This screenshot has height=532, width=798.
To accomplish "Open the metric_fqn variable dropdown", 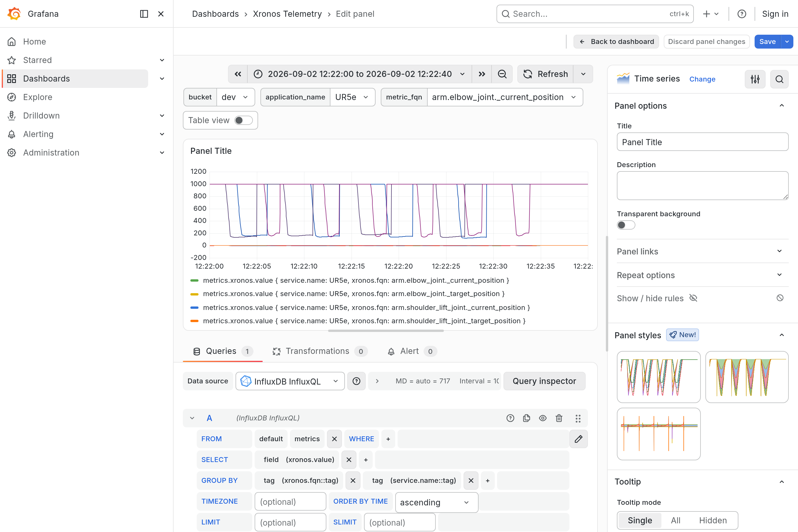I will 505,97.
